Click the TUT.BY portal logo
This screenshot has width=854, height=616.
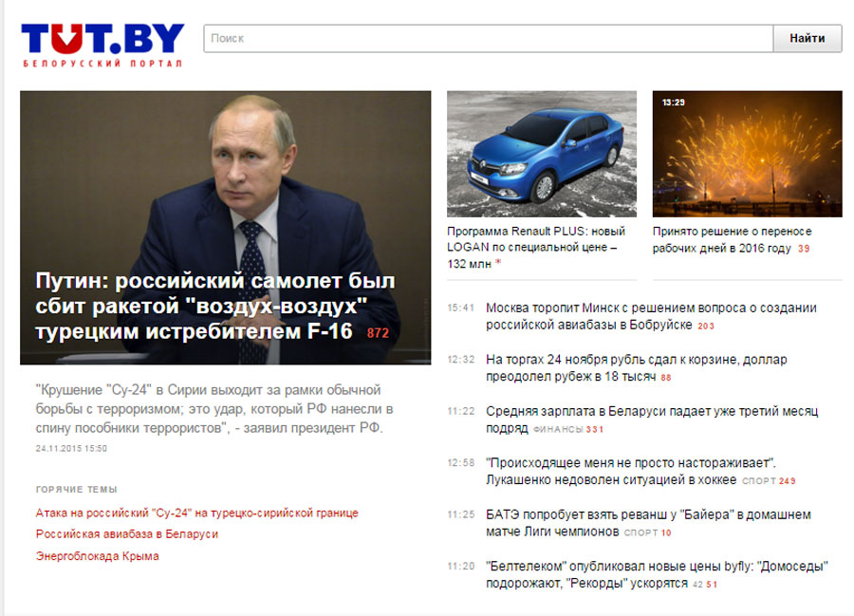click(102, 45)
